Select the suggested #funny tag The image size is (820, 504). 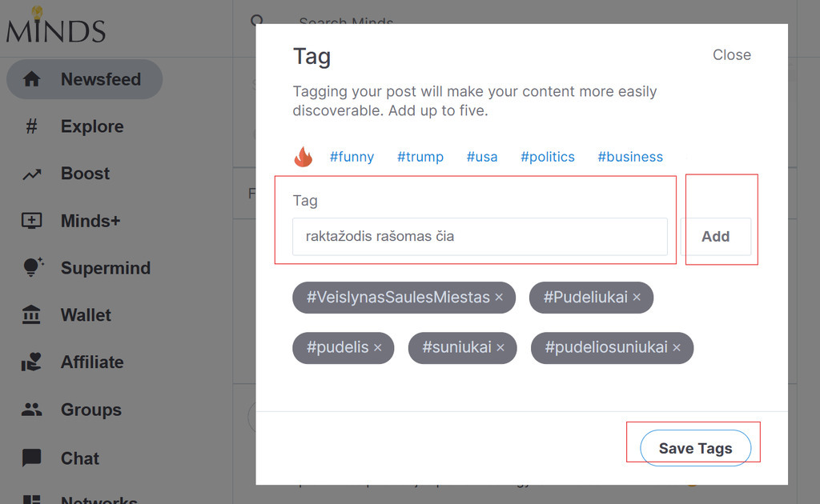coord(352,157)
